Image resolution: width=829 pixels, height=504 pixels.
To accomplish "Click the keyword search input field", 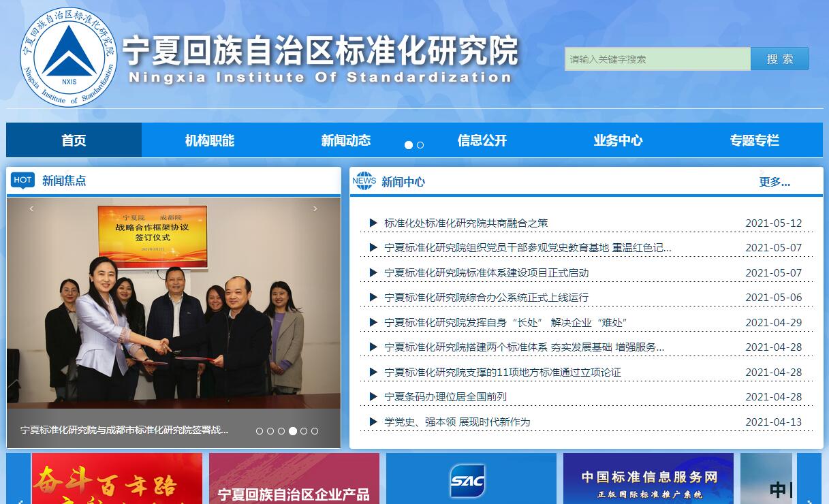I will [657, 59].
